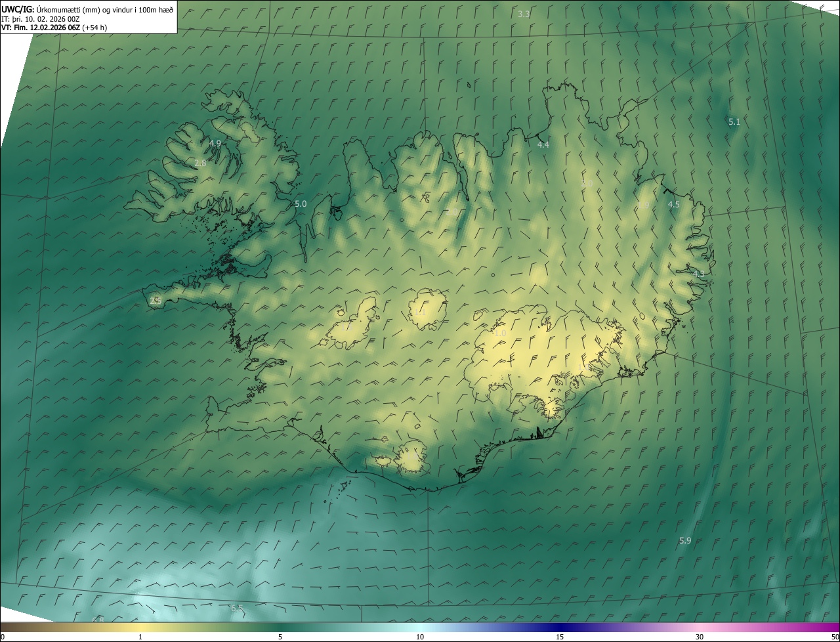
Task: Click the 2.8 precipitable water label
Action: click(x=201, y=163)
